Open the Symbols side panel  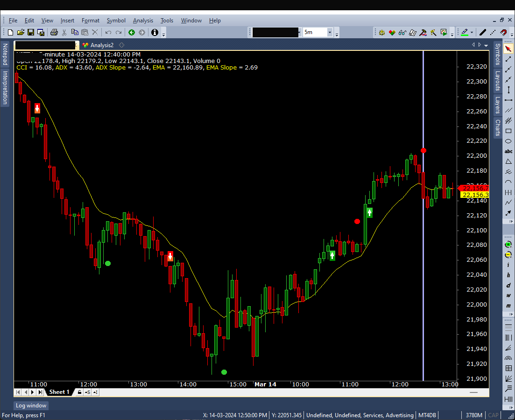pos(498,54)
